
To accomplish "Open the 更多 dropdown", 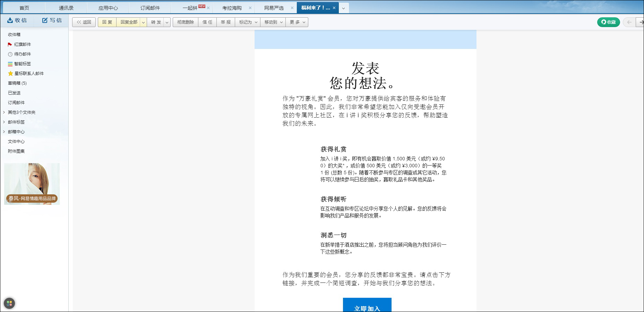I will pos(297,22).
